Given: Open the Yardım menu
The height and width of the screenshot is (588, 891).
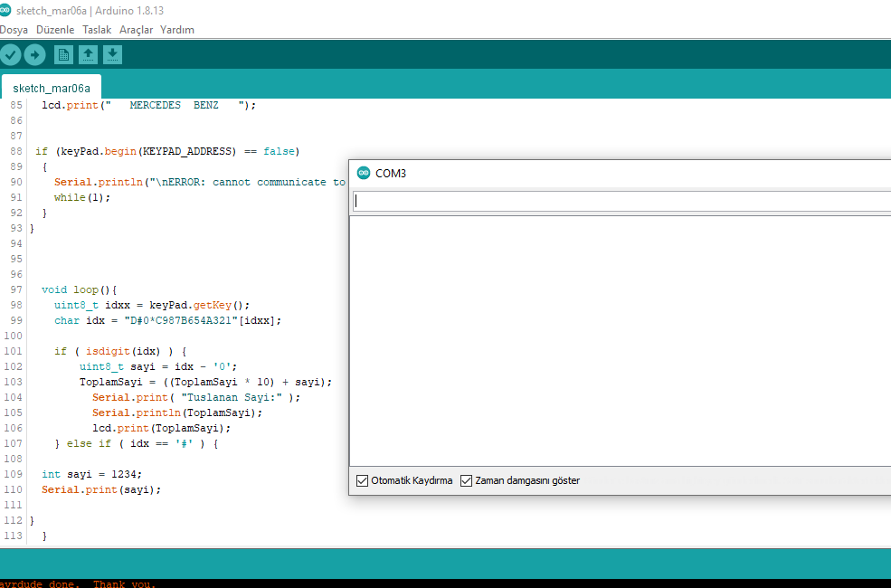Looking at the screenshot, I should [x=177, y=30].
